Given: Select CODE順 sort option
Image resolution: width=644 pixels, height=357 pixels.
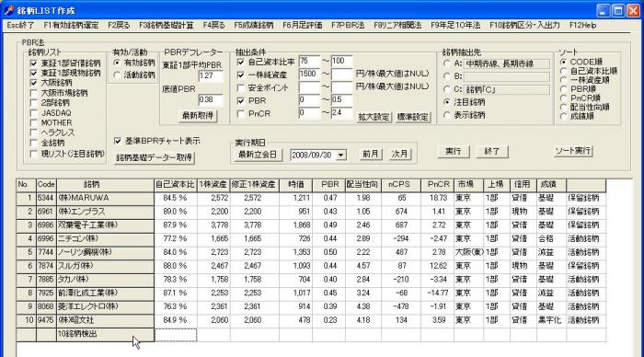Looking at the screenshot, I should pyautogui.click(x=563, y=62).
